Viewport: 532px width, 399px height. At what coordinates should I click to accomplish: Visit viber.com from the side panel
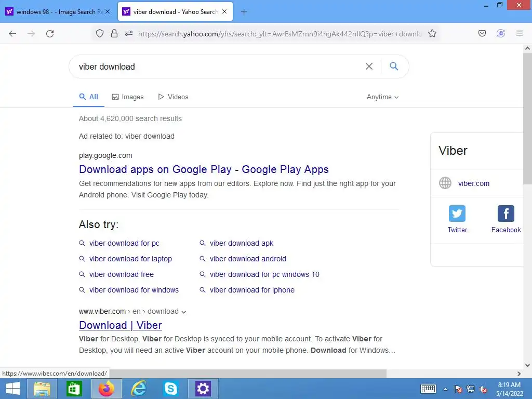pyautogui.click(x=474, y=183)
